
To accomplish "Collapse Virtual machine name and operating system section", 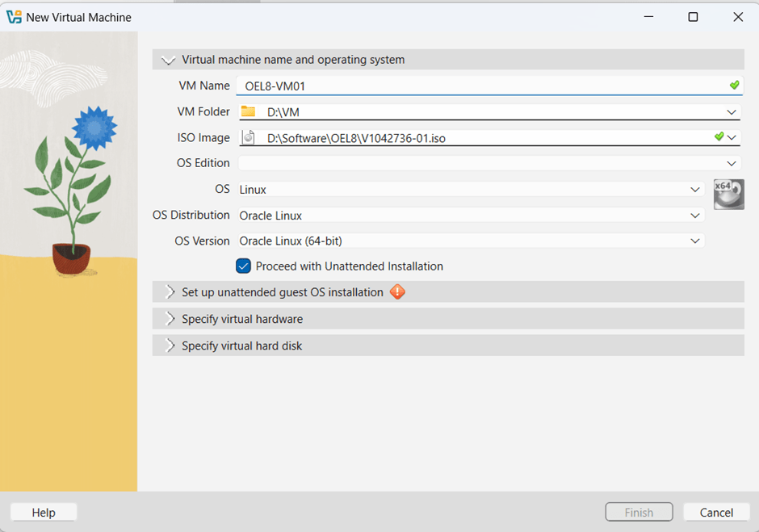I will 169,60.
